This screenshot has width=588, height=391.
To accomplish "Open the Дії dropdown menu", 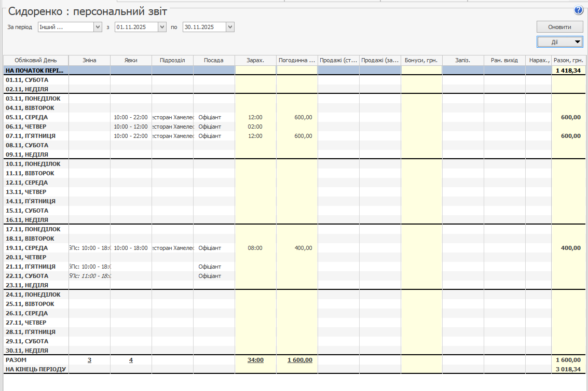I will coord(559,42).
